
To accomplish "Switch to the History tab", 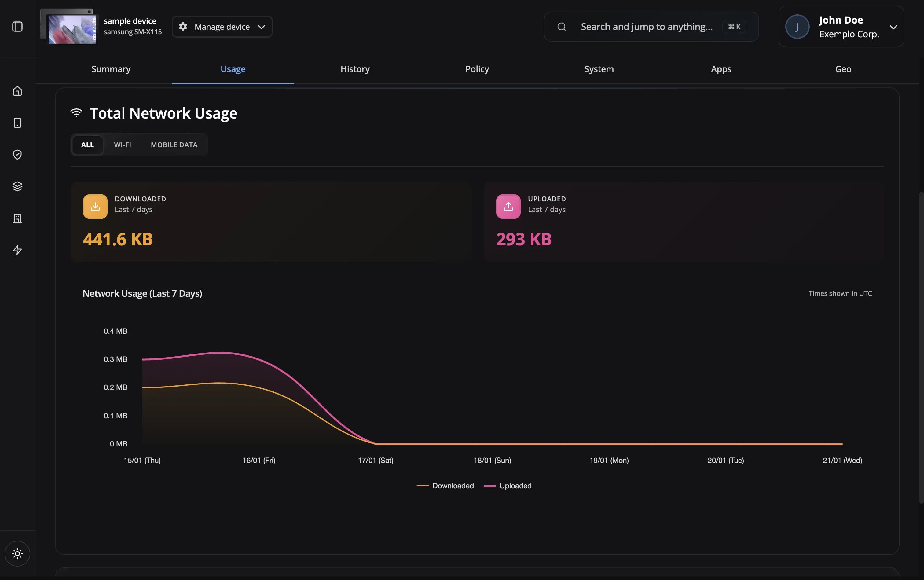I will 355,69.
